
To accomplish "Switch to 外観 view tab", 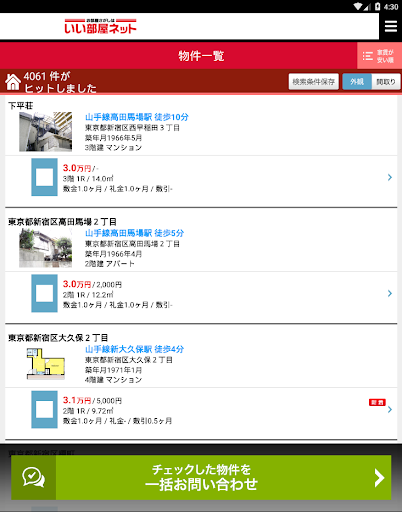I will tap(357, 82).
